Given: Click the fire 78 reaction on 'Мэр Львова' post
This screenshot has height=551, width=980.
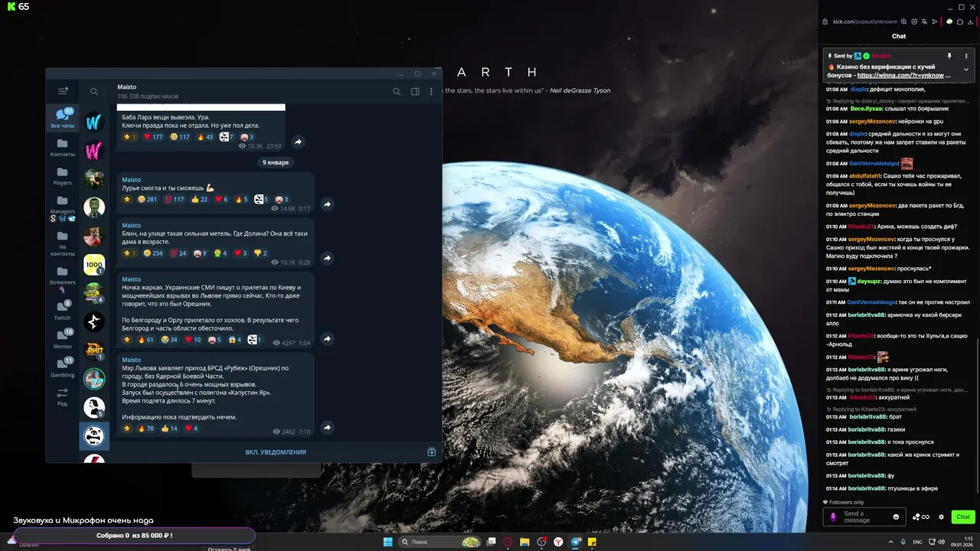Looking at the screenshot, I should click(x=146, y=429).
